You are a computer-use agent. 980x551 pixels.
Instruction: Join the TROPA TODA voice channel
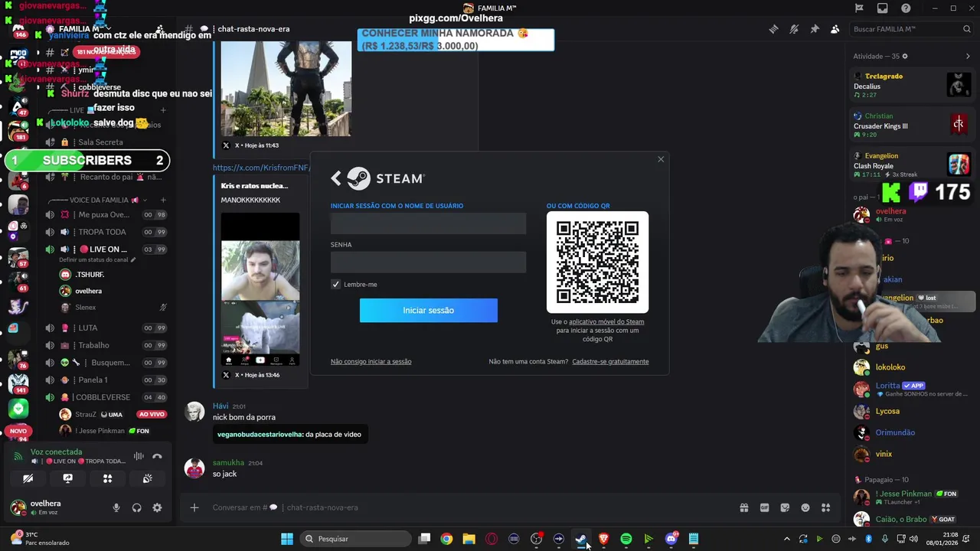tap(106, 232)
